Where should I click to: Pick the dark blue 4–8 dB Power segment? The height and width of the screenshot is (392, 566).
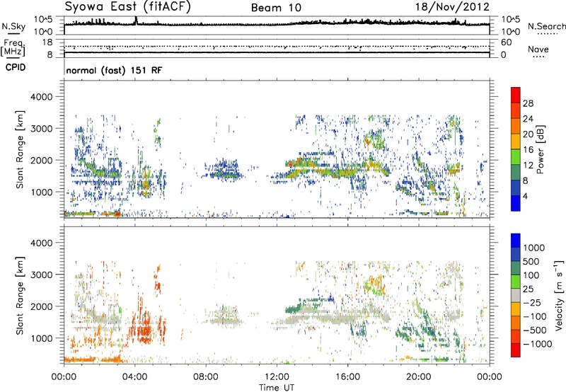click(x=516, y=188)
